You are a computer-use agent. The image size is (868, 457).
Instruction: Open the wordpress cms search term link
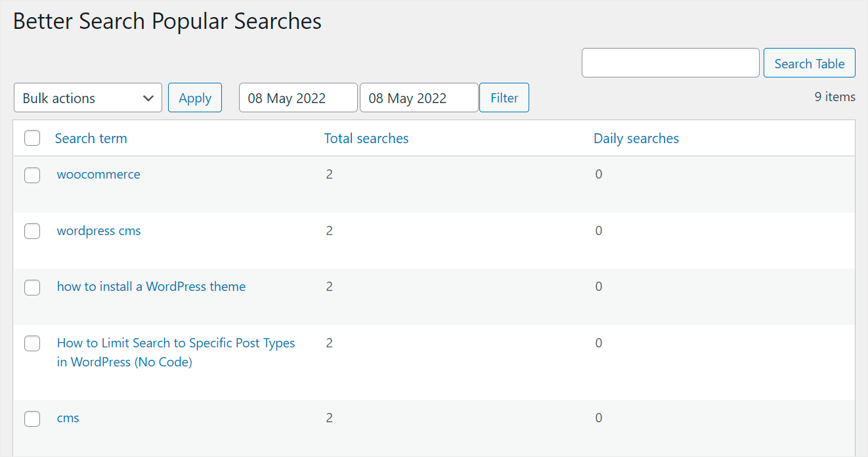pyautogui.click(x=99, y=230)
